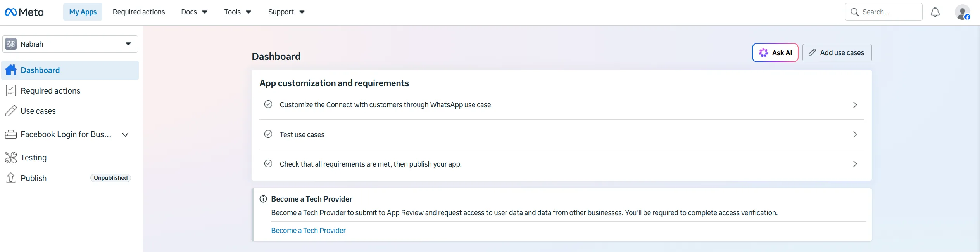This screenshot has width=980, height=252.
Task: Expand the Facebook Login for Business chevron
Action: [125, 135]
